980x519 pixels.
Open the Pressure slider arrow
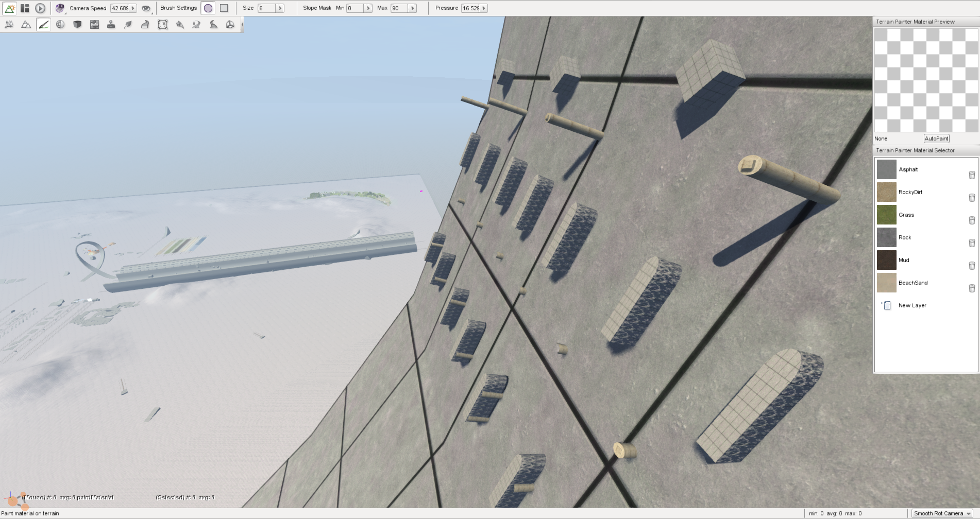coord(484,8)
